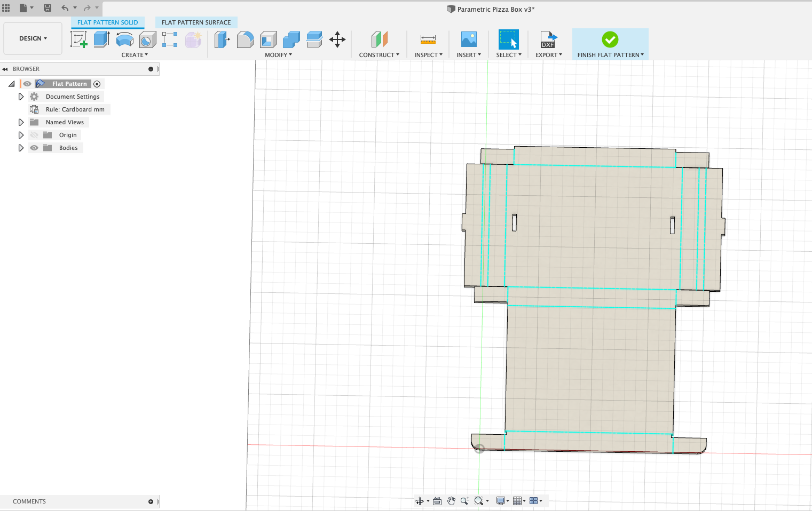Select the Fillet tool
The height and width of the screenshot is (511, 812).
245,39
